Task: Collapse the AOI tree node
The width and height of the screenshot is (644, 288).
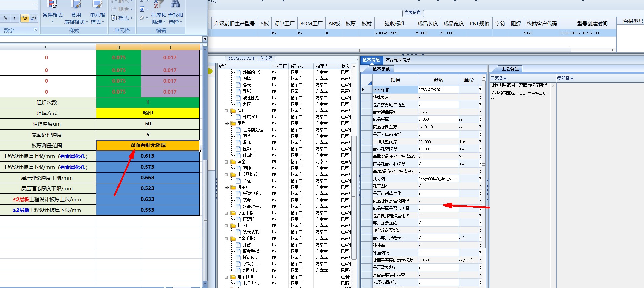Action: 227,110
